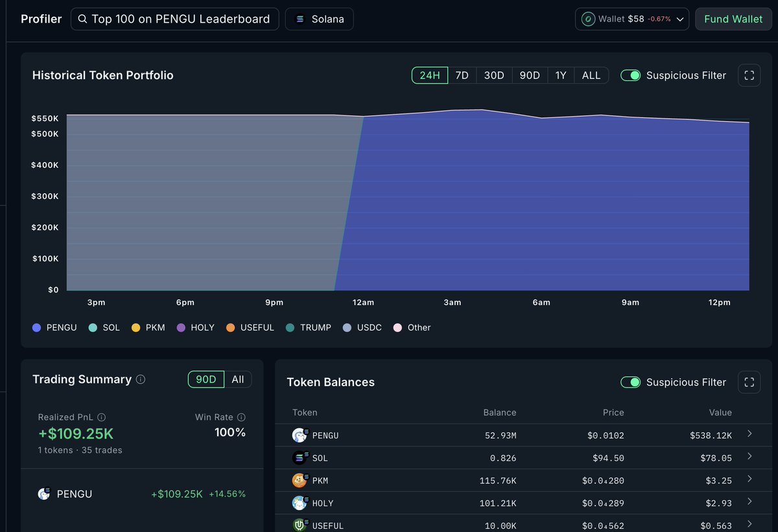Toggle Suspicious Filter in Token Balances

630,382
